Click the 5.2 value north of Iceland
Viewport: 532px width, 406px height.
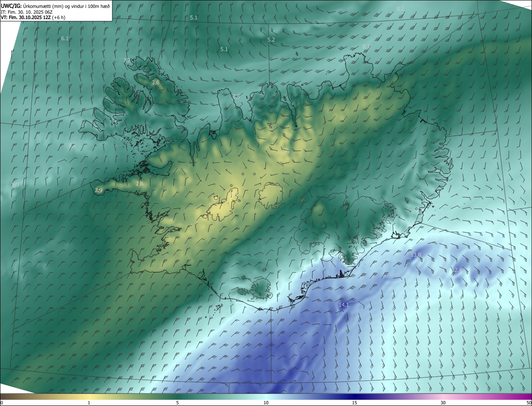[x=271, y=39]
